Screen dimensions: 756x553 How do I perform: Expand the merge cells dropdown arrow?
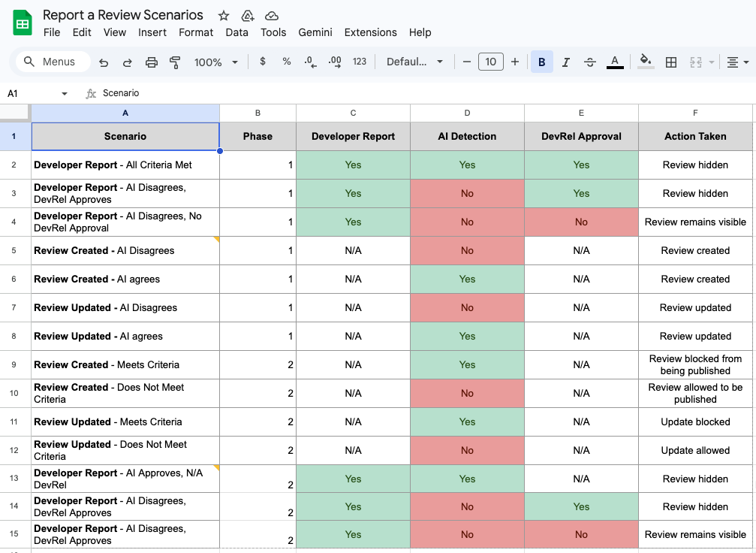(711, 62)
